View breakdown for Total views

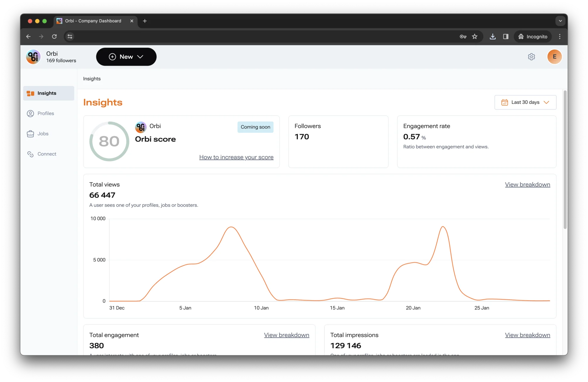(527, 185)
